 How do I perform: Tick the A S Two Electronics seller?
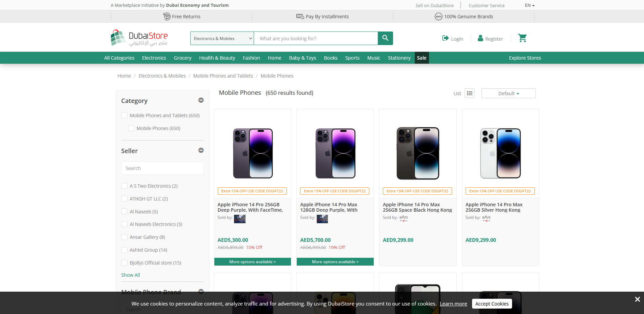pos(124,186)
